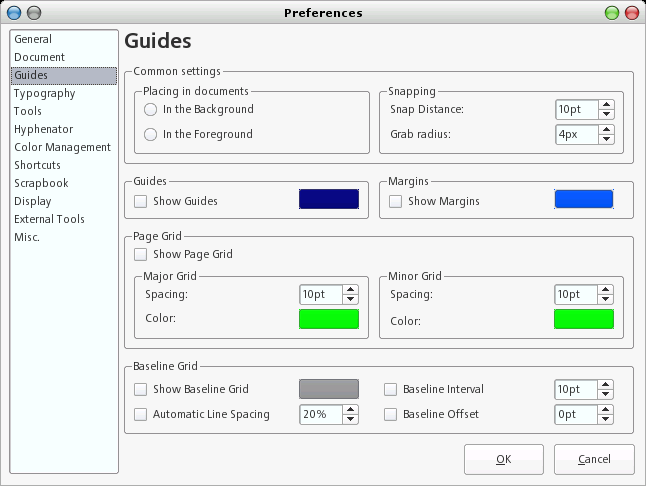
Task: Choose In the Foreground placement option
Action: tap(151, 134)
